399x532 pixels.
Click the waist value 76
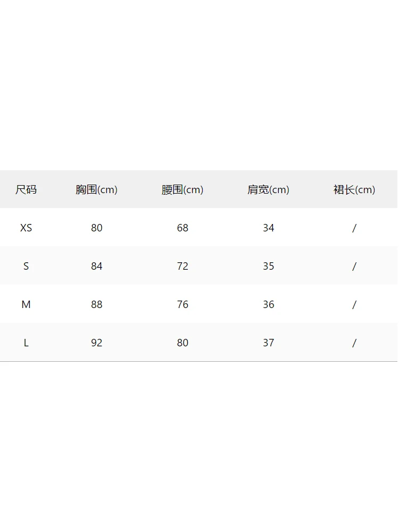[182, 304]
